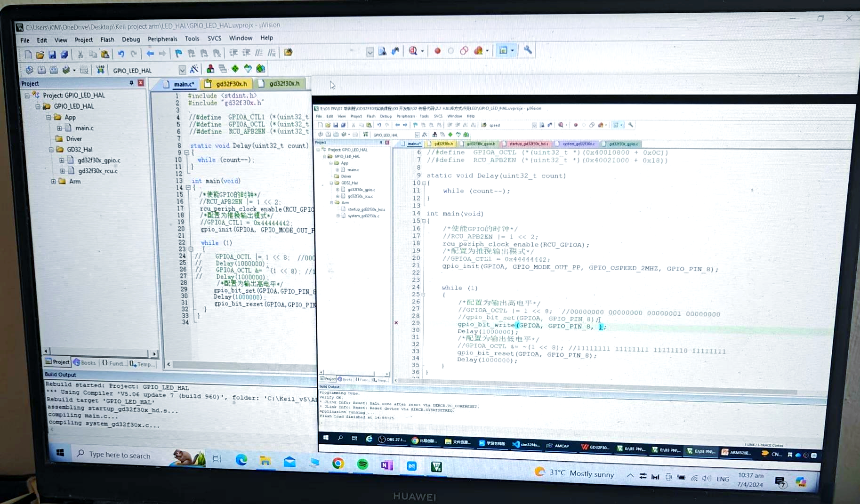Click the Save All icon
Viewport: 860px width, 504px height.
point(64,55)
